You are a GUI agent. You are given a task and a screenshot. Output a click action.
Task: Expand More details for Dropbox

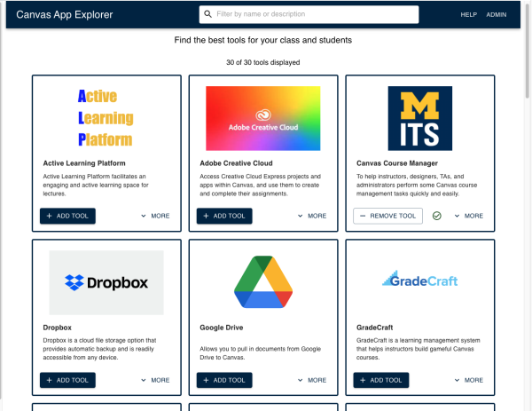click(x=155, y=380)
